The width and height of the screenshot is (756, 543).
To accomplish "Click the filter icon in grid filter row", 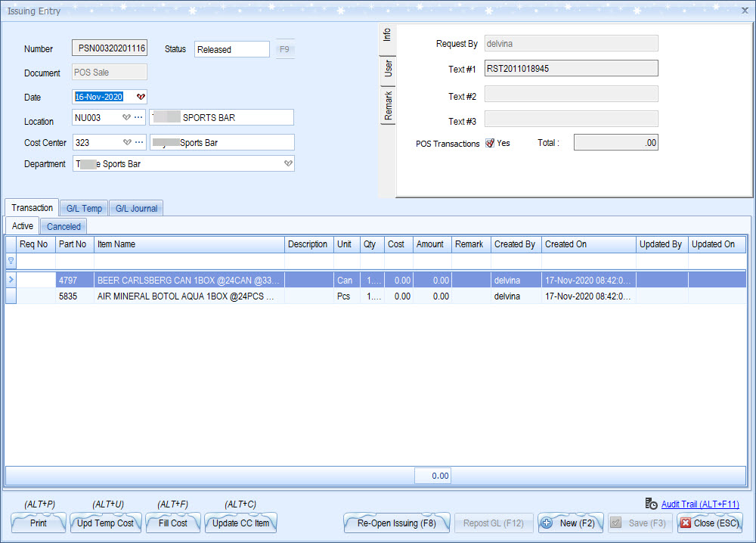I will tap(11, 261).
